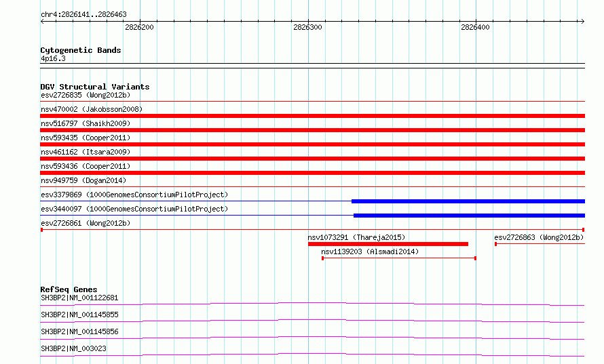Viewport: 604px width, 364px height.
Task: Open transcript SH3BP2|NM_003023
Action: tap(73, 348)
